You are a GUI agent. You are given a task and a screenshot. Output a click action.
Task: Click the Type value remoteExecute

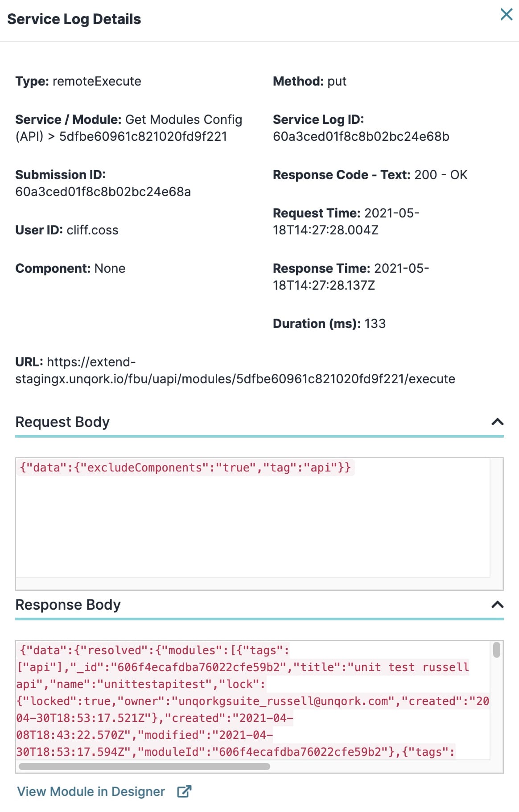tap(97, 81)
